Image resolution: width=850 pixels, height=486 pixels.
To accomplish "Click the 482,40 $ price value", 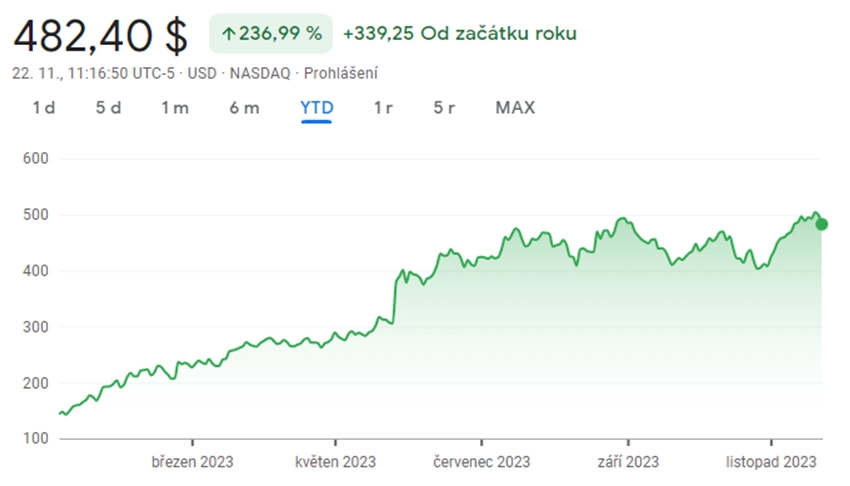I will [100, 36].
